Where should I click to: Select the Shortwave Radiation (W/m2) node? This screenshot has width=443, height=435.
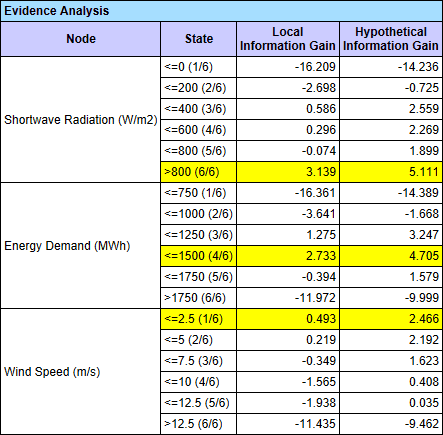pyautogui.click(x=81, y=119)
